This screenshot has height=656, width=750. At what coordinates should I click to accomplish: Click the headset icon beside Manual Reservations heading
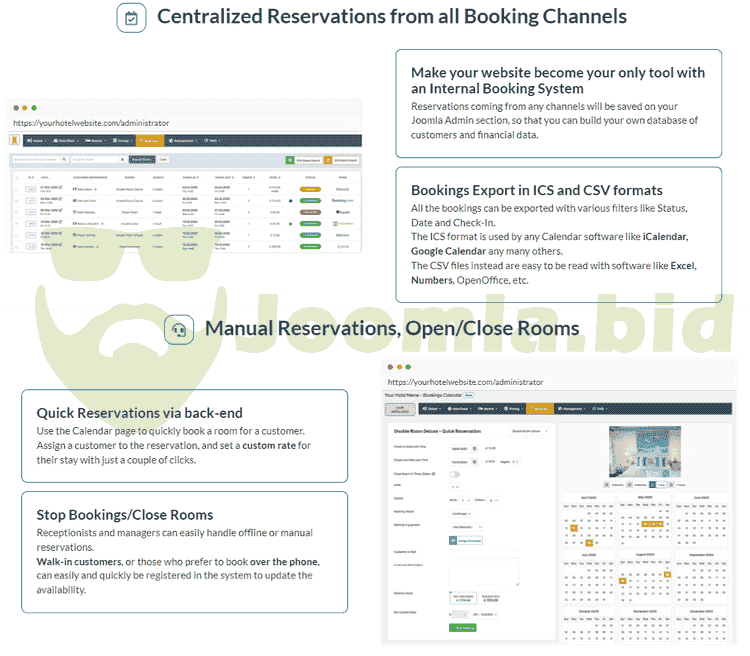coord(180,329)
